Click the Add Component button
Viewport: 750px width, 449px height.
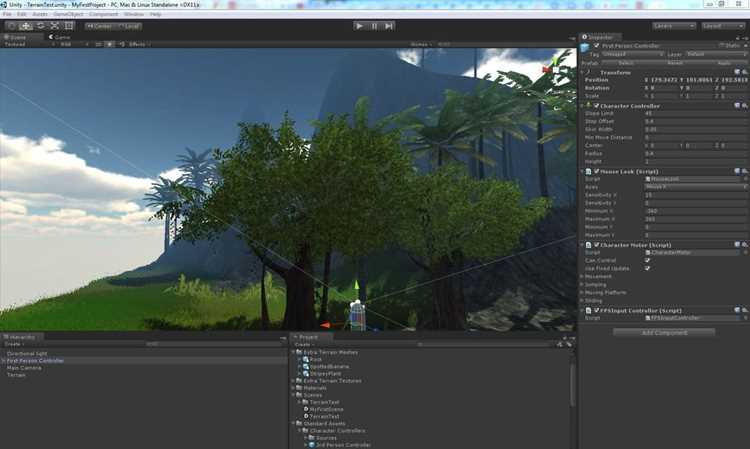click(x=664, y=332)
